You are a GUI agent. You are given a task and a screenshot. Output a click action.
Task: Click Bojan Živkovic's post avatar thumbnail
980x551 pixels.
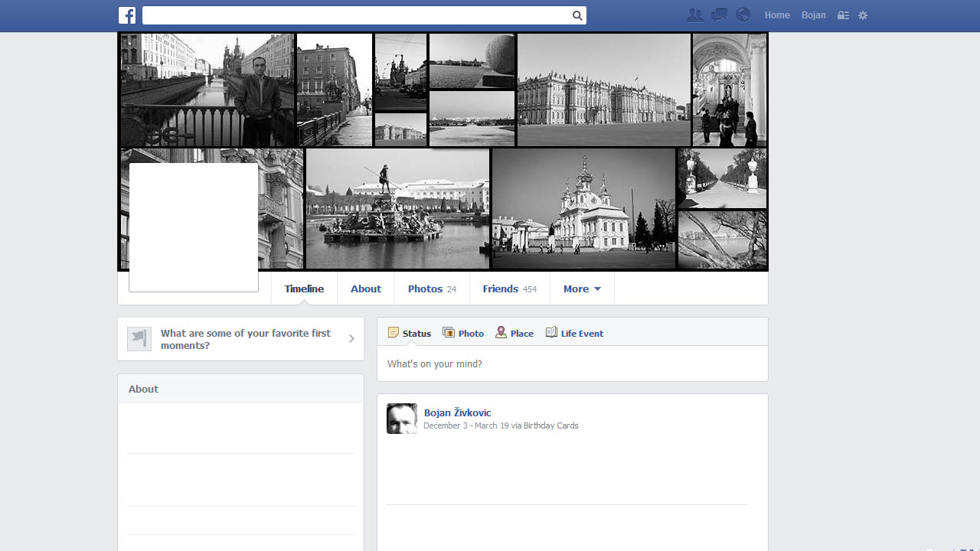click(402, 419)
